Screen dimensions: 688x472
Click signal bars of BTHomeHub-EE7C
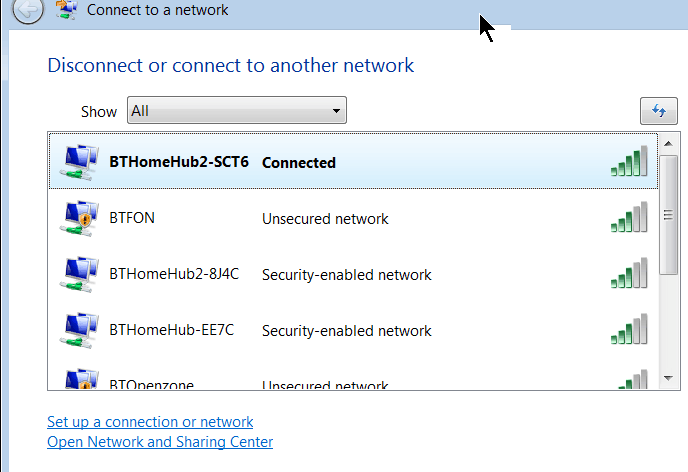pos(629,329)
